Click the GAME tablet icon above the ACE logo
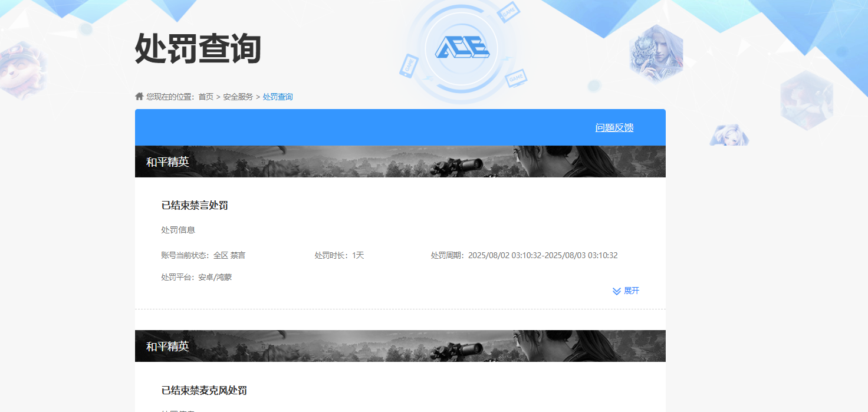The height and width of the screenshot is (412, 868). pyautogui.click(x=508, y=12)
